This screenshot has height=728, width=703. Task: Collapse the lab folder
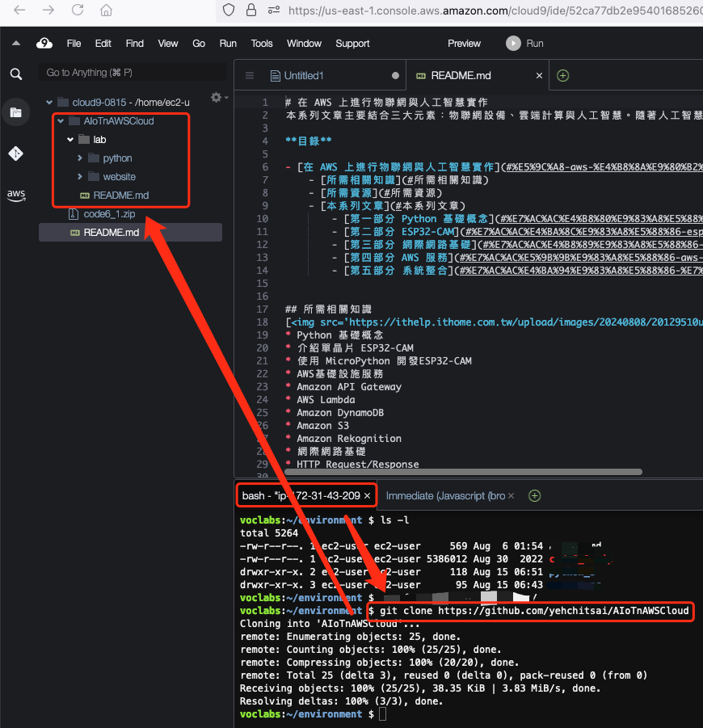pos(70,139)
